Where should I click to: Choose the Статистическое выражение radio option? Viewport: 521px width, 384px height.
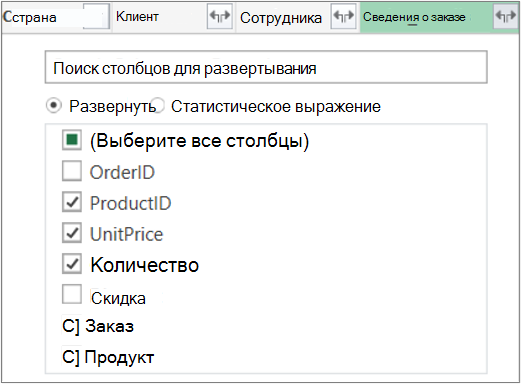[x=157, y=106]
